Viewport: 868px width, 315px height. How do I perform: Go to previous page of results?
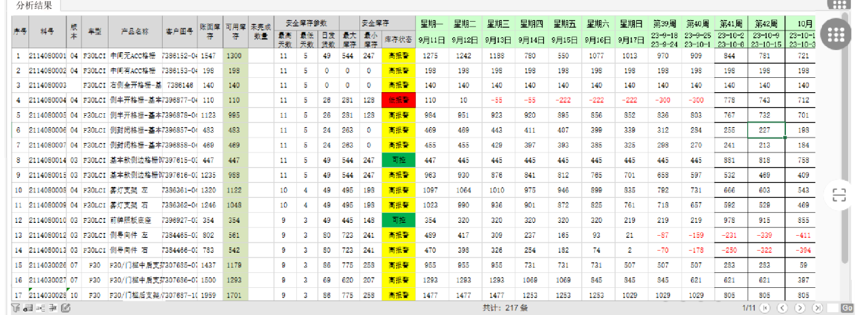click(782, 308)
